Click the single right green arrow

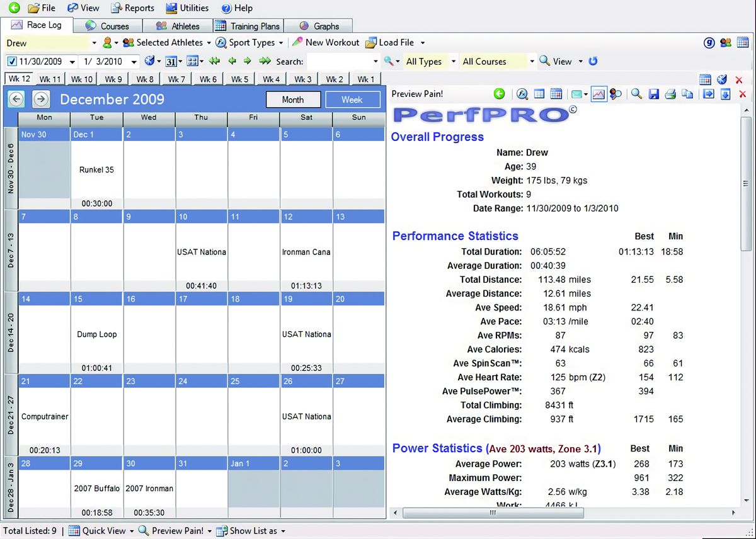coord(247,61)
